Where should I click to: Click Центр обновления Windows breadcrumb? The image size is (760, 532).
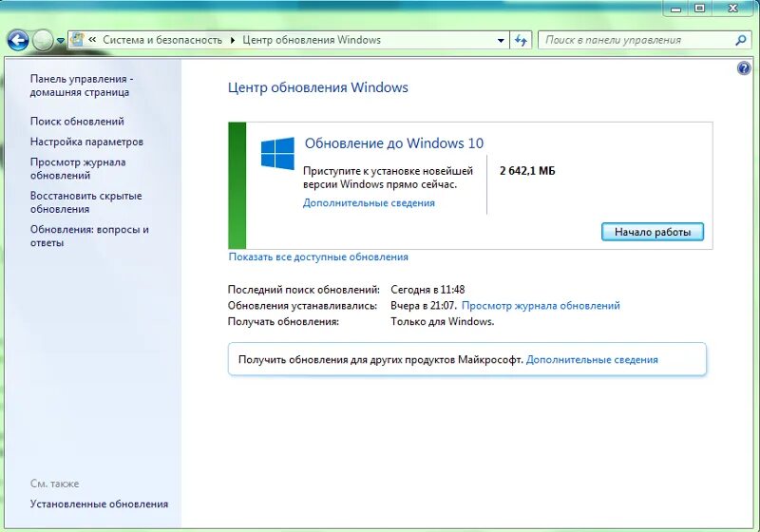(312, 40)
